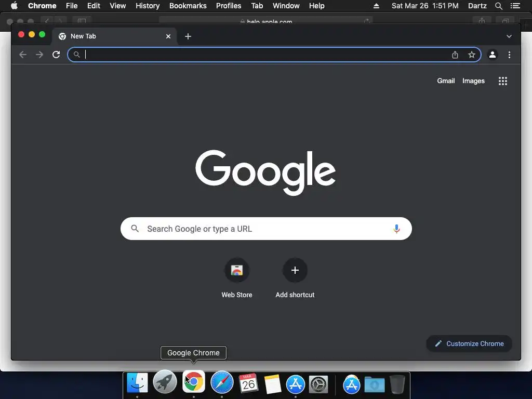
Task: Open the Window menu
Action: click(x=286, y=6)
